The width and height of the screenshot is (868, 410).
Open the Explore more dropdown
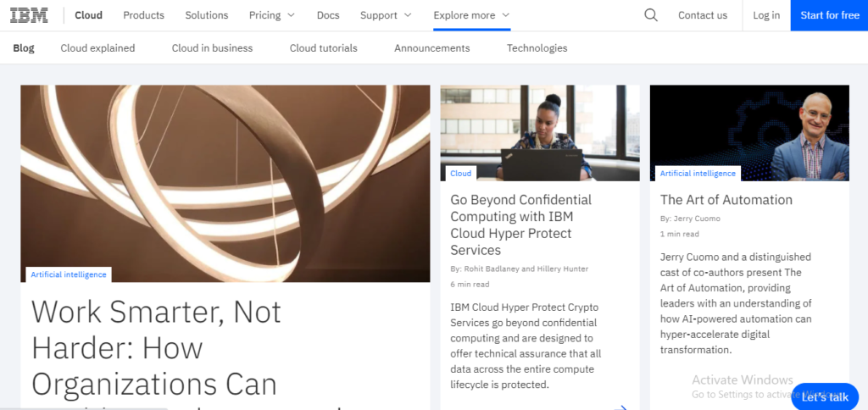pyautogui.click(x=471, y=15)
